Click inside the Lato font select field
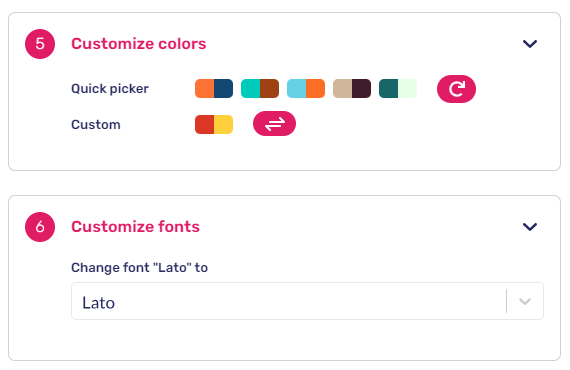This screenshot has width=570, height=370. (x=307, y=301)
